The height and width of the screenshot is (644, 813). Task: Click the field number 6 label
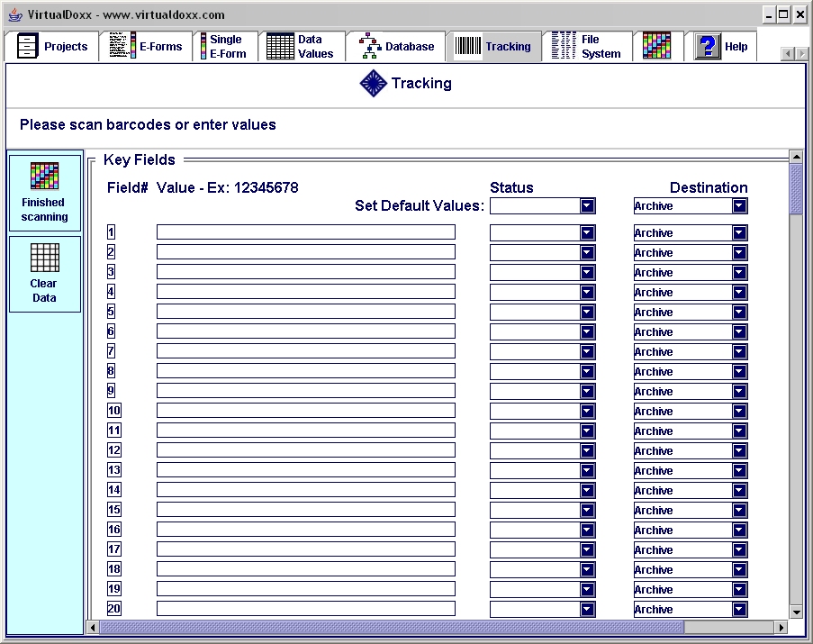coord(111,331)
